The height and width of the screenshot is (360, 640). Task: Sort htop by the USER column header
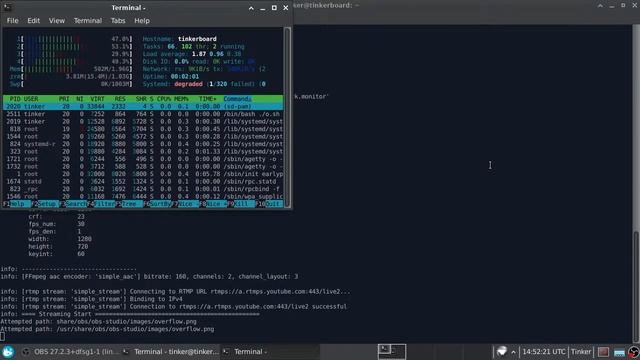pos(31,99)
